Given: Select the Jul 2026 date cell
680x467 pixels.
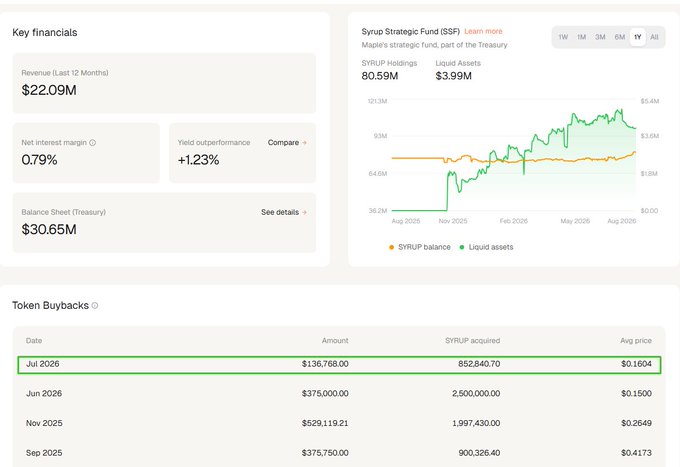Looking at the screenshot, I should (42, 364).
